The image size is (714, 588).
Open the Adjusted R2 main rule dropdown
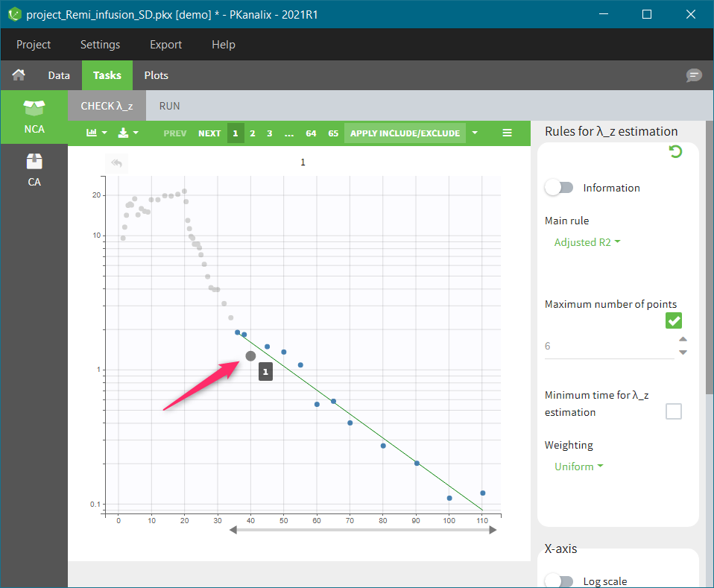[x=587, y=242]
